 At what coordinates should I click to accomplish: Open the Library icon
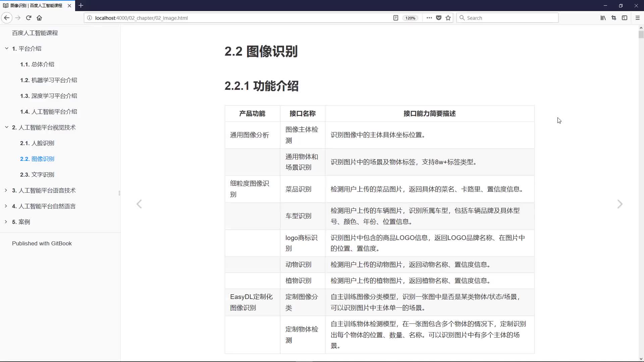603,18
